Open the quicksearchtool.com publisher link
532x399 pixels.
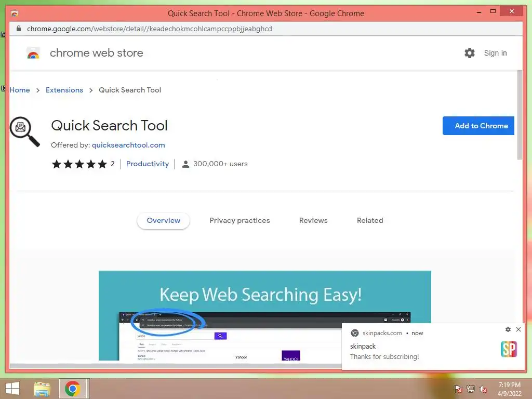tap(128, 145)
